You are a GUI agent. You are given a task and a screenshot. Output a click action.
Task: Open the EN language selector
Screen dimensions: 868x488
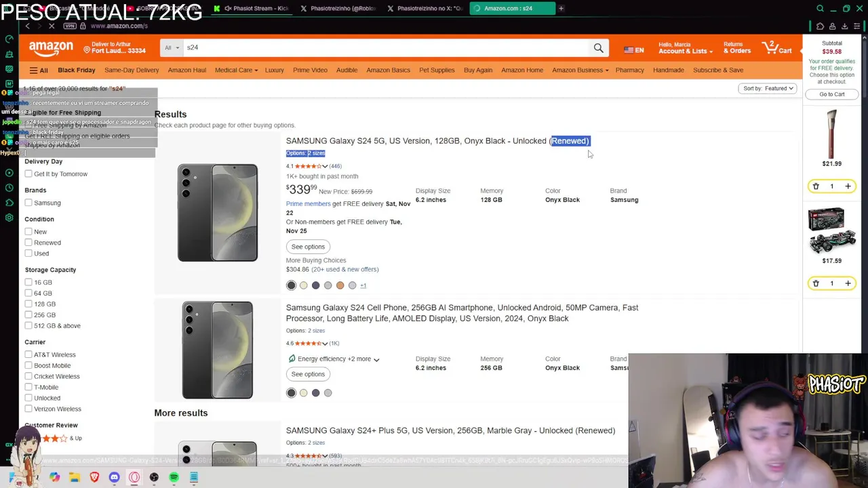coord(633,49)
